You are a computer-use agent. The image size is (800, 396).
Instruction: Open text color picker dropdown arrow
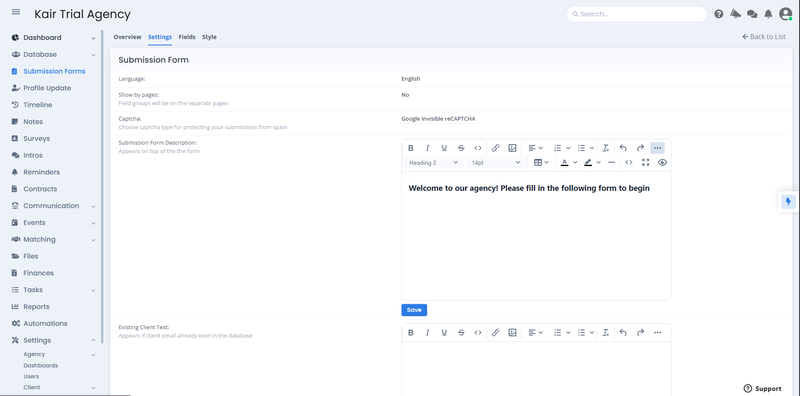pos(575,163)
